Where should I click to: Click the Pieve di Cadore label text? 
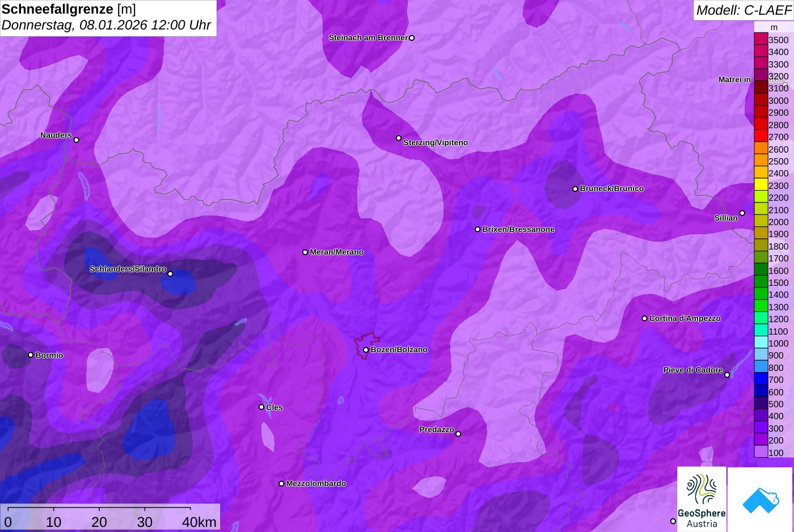[x=693, y=370]
